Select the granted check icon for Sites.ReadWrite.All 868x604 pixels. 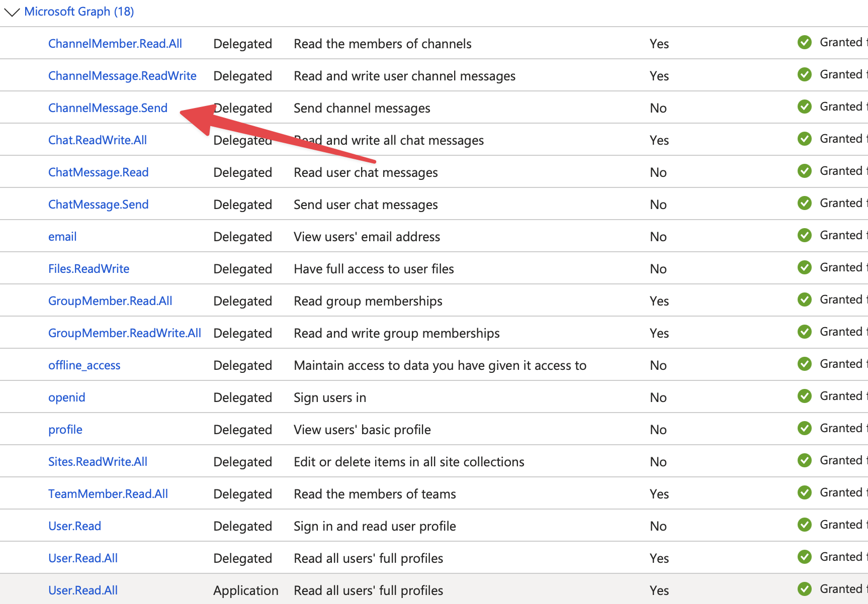tap(805, 460)
